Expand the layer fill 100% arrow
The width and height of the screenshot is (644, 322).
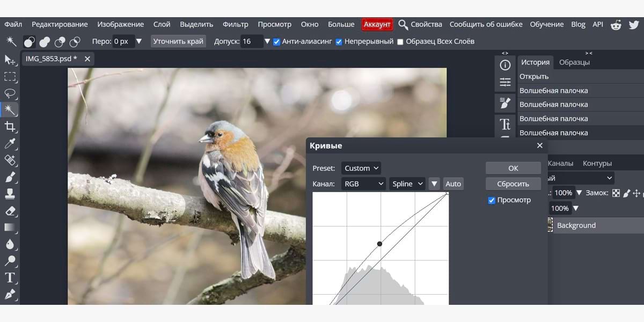[x=576, y=208]
